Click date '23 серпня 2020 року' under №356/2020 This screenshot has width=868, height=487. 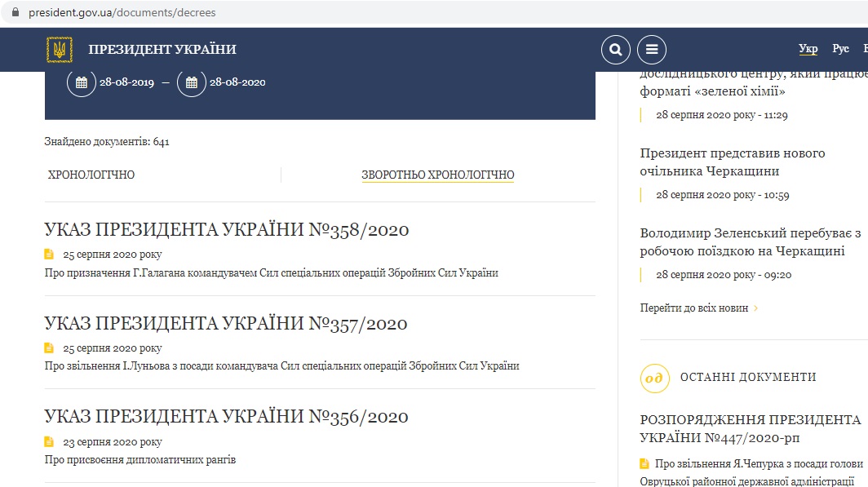coord(113,442)
